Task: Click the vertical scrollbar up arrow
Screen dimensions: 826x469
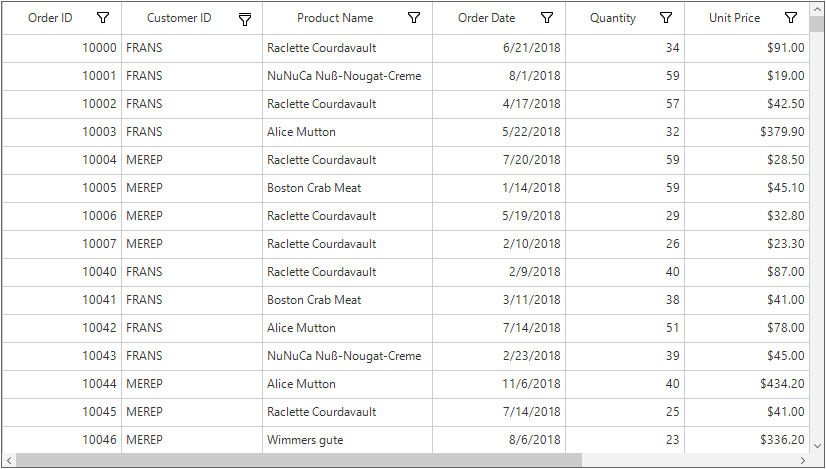Action: tap(817, 9)
